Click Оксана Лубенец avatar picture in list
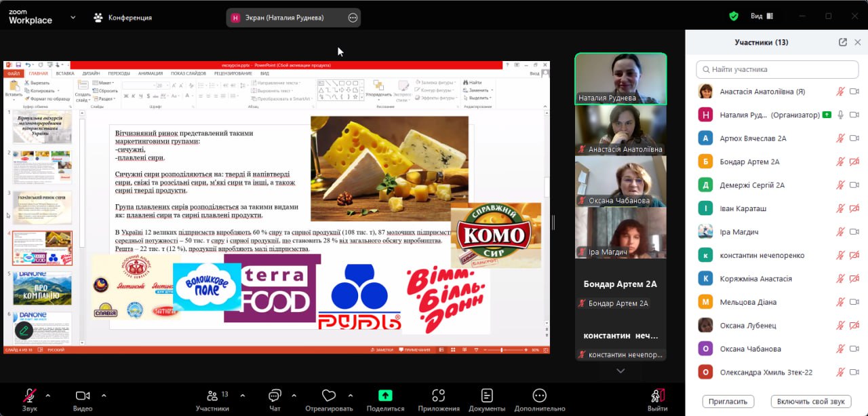 click(706, 325)
